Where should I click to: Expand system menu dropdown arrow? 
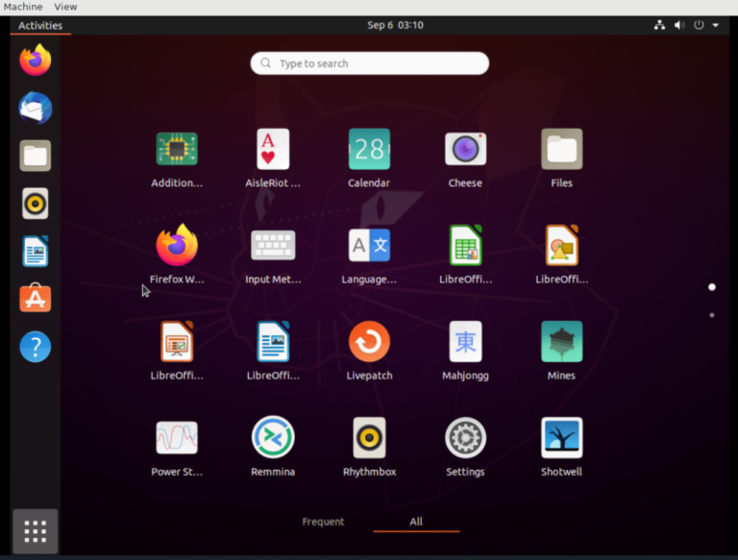point(715,25)
